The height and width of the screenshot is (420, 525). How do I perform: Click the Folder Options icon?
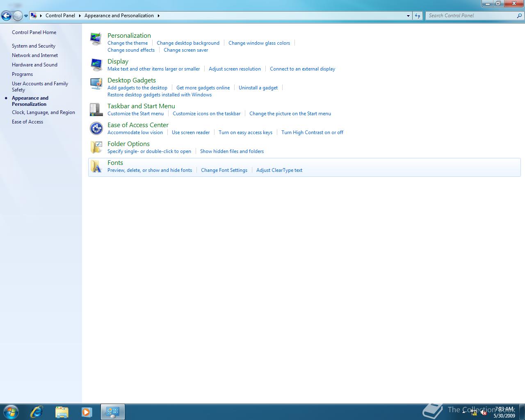click(x=96, y=147)
